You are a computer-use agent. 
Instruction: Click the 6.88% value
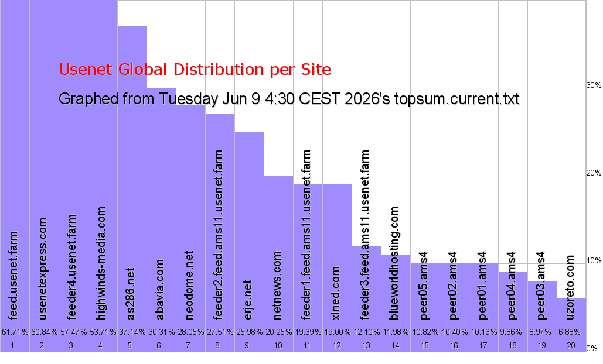tap(569, 332)
